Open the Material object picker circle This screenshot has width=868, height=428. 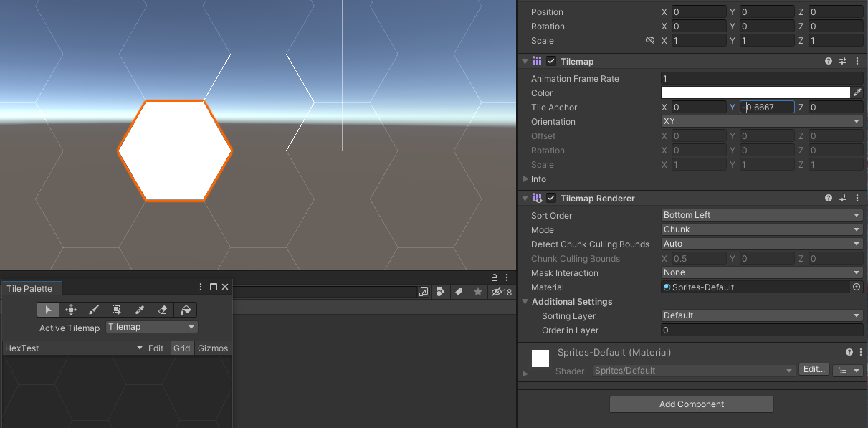coord(856,287)
